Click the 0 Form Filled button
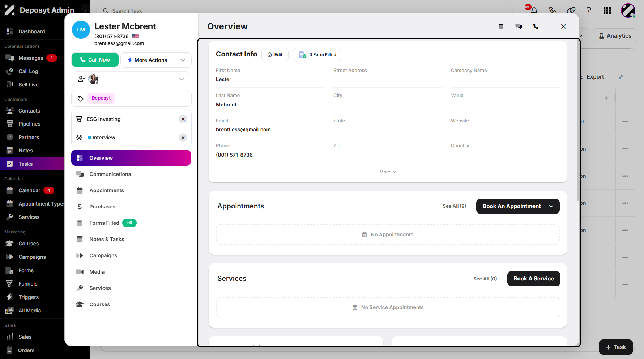The width and height of the screenshot is (644, 359). point(317,55)
